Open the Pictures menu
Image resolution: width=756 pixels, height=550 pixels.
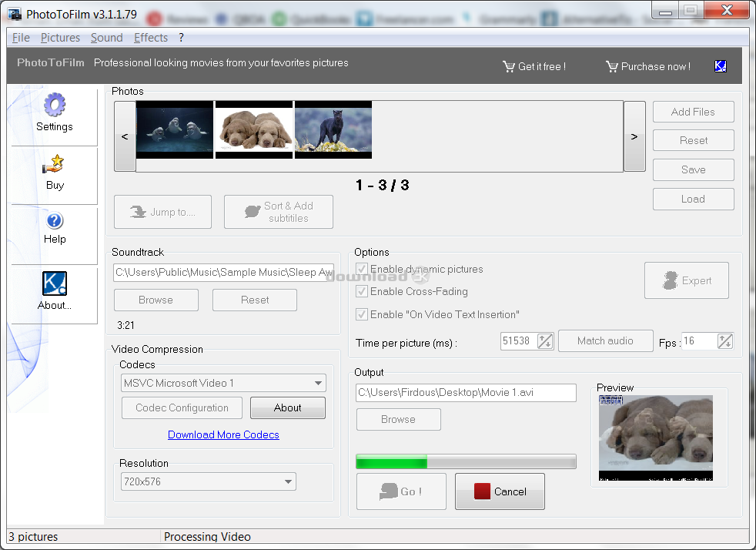(x=60, y=38)
